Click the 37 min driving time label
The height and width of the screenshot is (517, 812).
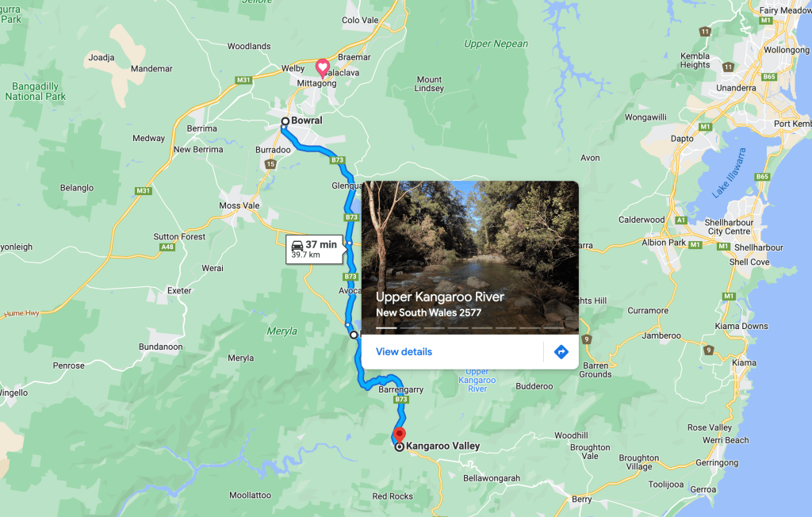point(321,244)
